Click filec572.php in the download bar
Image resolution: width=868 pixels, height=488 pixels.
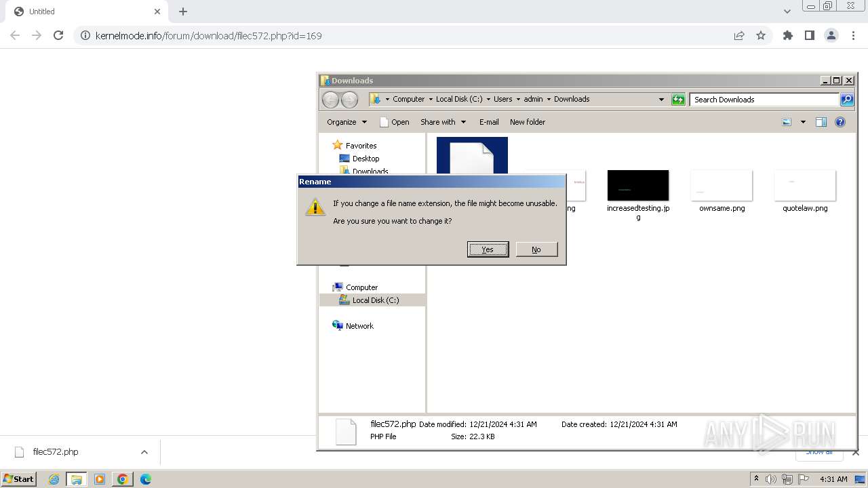[56, 452]
